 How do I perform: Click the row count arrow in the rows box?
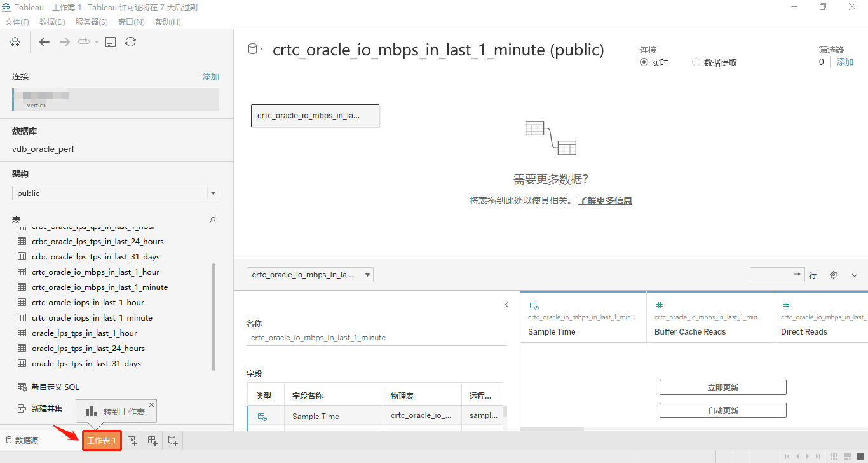(797, 274)
